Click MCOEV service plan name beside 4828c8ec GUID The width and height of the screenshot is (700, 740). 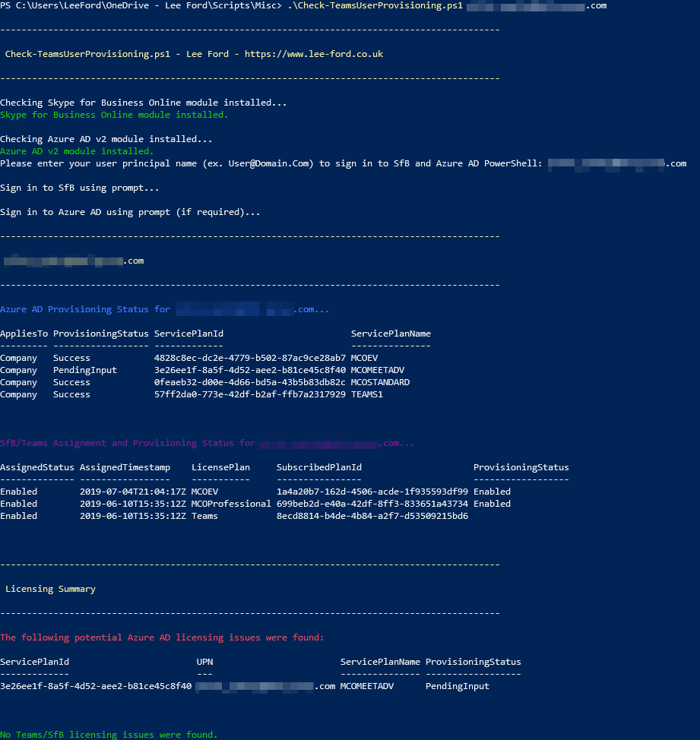[x=364, y=358]
